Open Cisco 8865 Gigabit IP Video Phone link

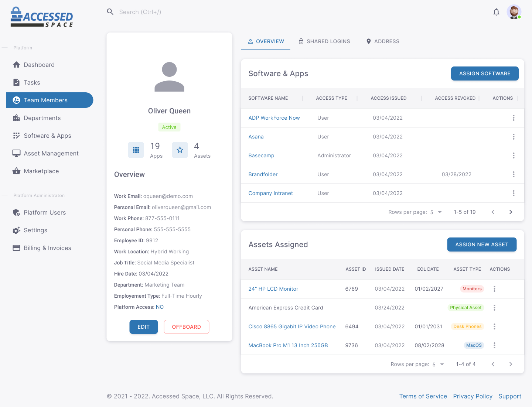click(292, 326)
